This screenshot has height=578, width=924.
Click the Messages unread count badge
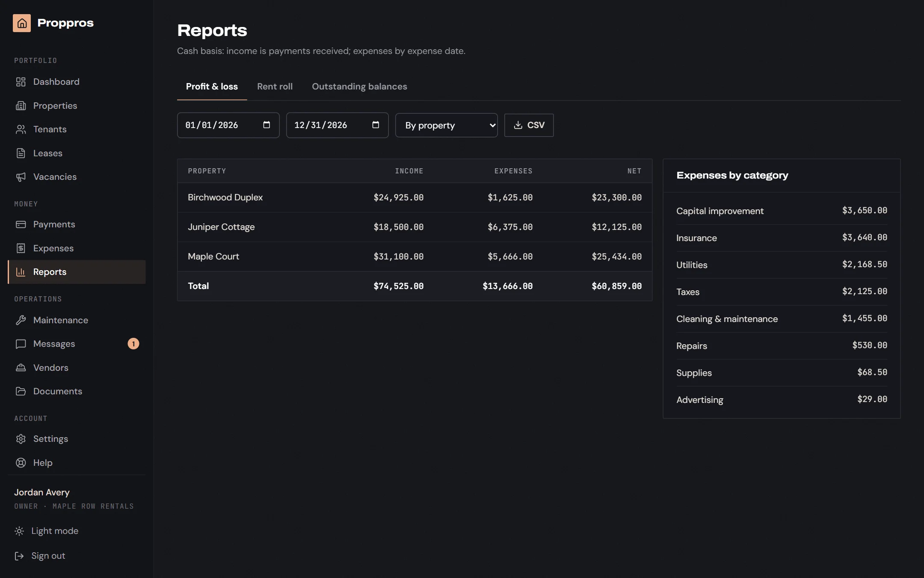tap(133, 344)
